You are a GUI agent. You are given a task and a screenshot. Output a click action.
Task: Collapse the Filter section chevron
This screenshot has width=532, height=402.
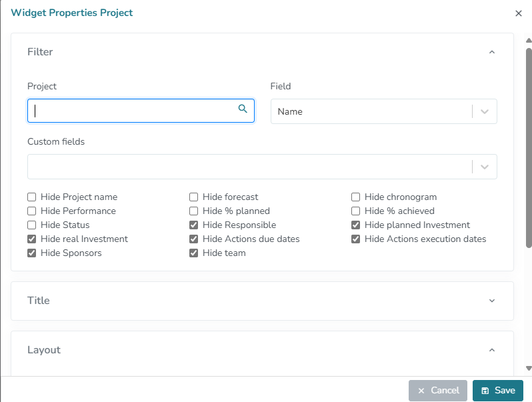(x=492, y=52)
